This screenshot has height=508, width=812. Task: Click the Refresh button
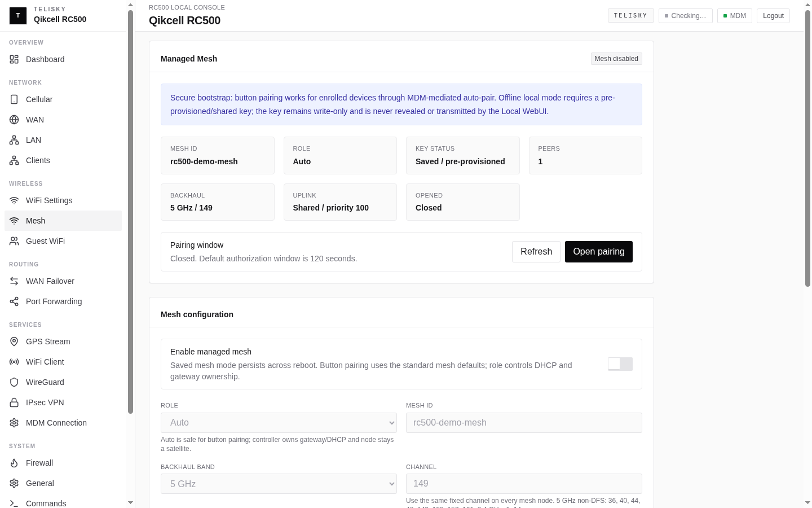pyautogui.click(x=536, y=252)
